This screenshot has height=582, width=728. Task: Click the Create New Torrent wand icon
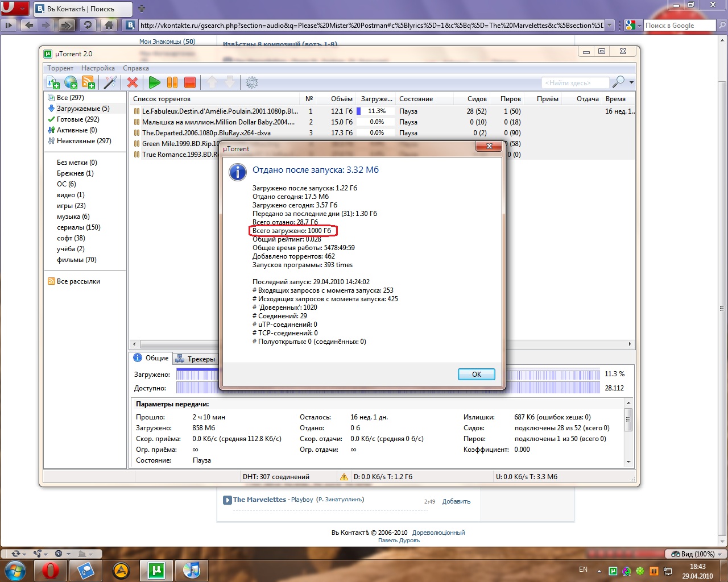coord(110,82)
